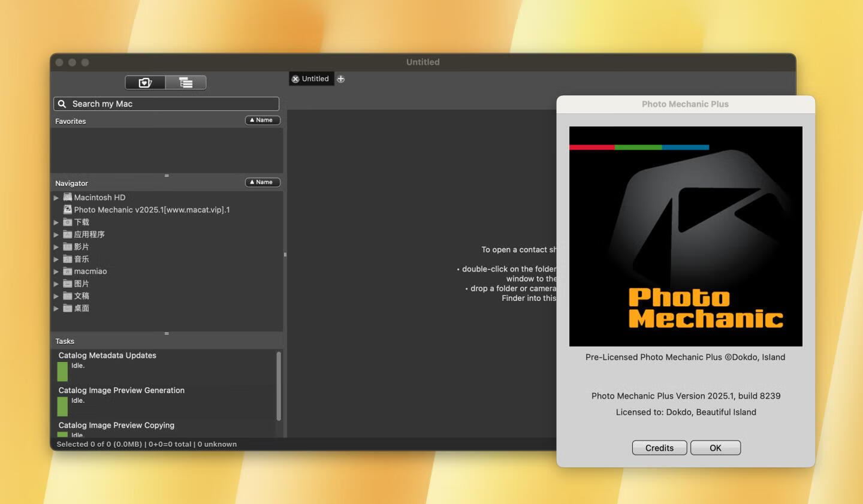
Task: Click the Search my Mac field
Action: click(167, 104)
